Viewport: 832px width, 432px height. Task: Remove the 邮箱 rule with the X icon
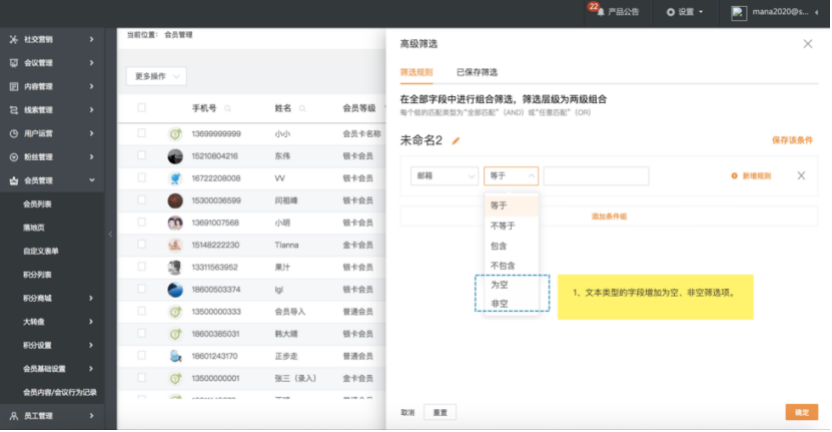pyautogui.click(x=801, y=176)
